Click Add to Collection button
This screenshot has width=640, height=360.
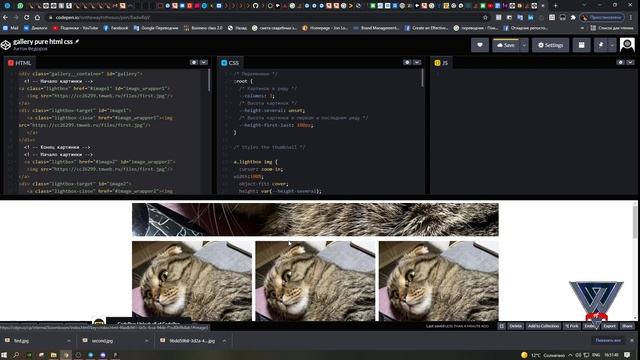543,326
